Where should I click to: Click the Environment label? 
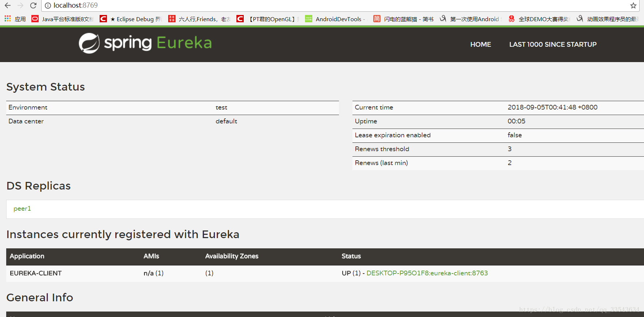pyautogui.click(x=28, y=107)
